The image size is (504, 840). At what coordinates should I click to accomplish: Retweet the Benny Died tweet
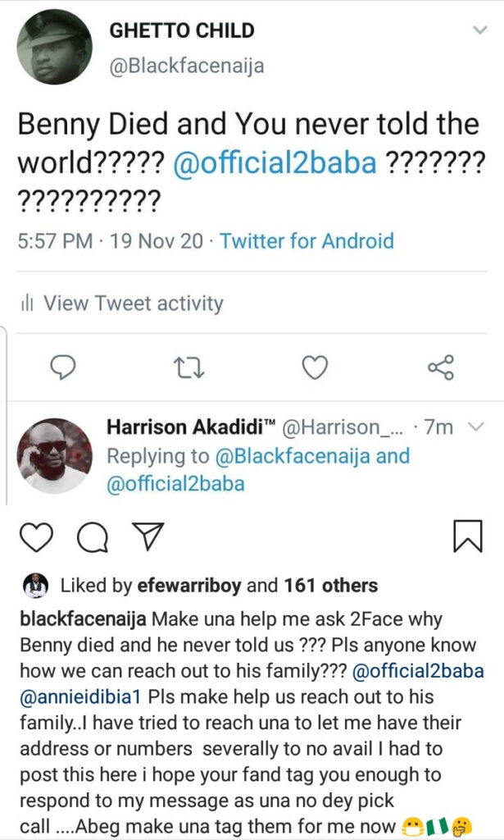(x=189, y=368)
